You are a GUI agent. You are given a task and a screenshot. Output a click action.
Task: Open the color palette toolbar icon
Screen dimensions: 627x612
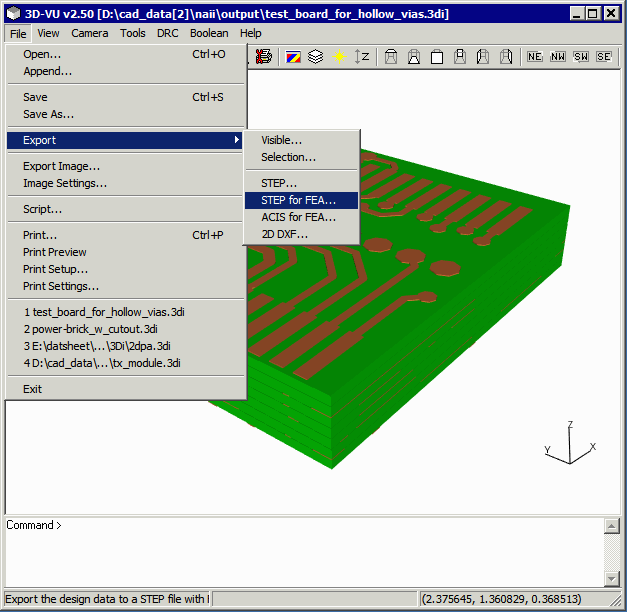(292, 57)
